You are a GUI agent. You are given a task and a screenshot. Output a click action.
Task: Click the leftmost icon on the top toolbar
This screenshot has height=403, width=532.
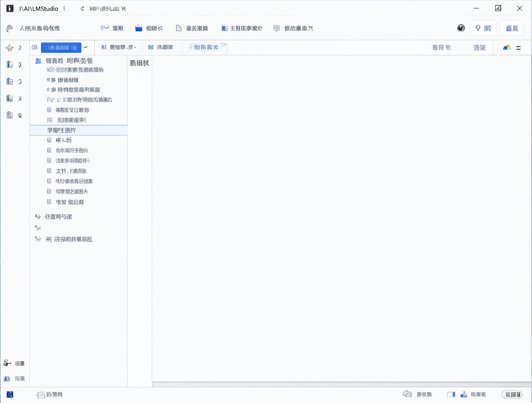9,28
